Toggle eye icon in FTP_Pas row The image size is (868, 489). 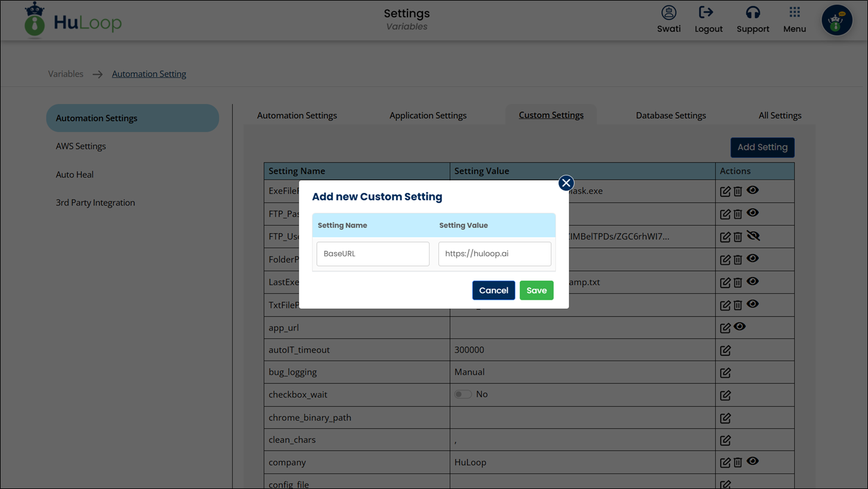click(x=753, y=213)
